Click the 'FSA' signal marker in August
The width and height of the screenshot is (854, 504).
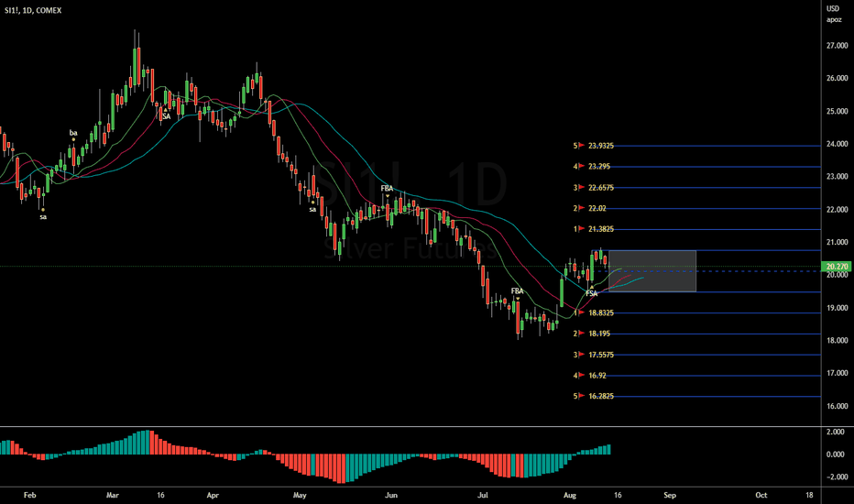[592, 293]
